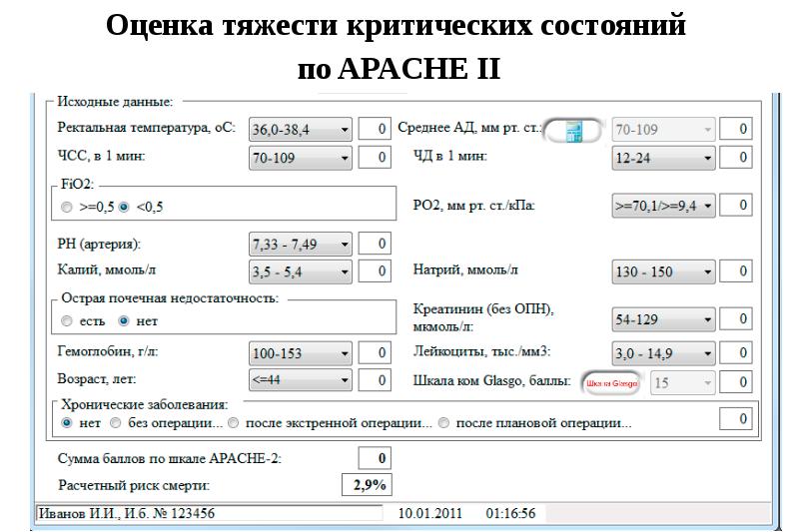Open the PH (артерия) dropdown
This screenshot has width=799, height=532.
click(345, 245)
